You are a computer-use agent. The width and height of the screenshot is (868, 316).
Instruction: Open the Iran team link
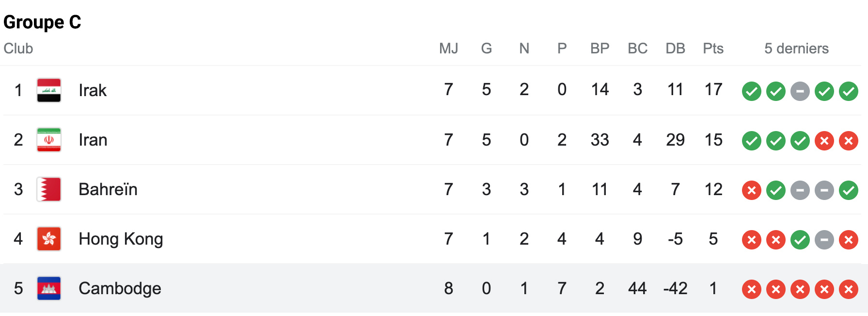click(x=93, y=140)
